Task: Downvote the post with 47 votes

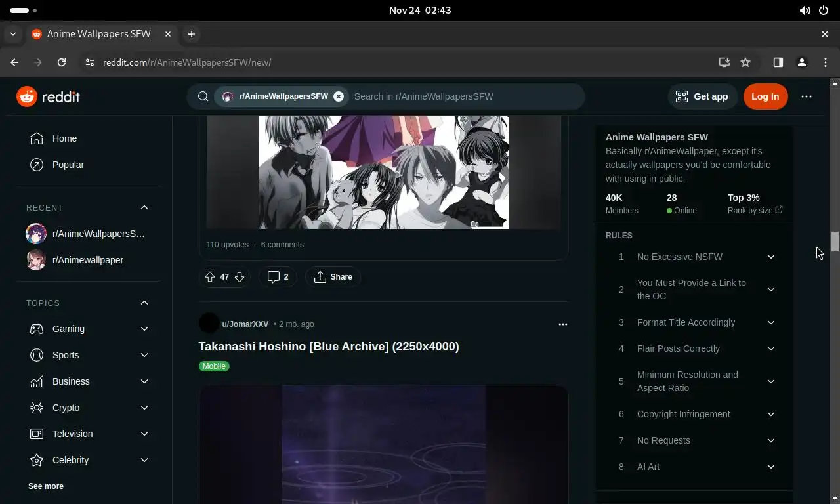Action: tap(240, 277)
